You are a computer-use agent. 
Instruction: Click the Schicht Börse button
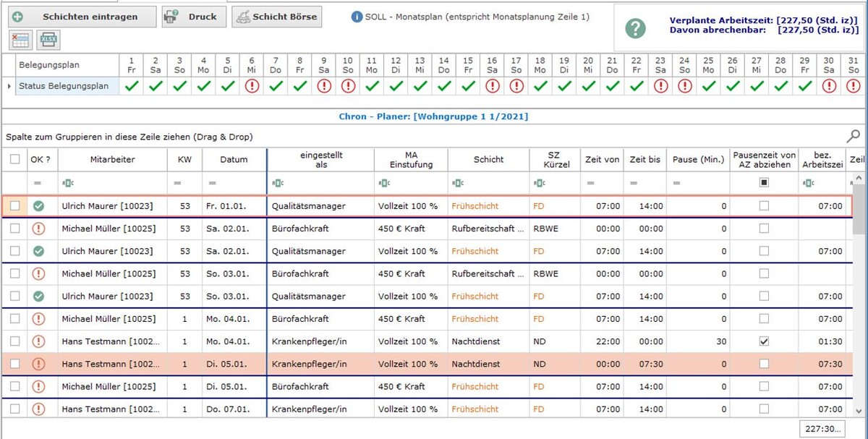pos(276,17)
